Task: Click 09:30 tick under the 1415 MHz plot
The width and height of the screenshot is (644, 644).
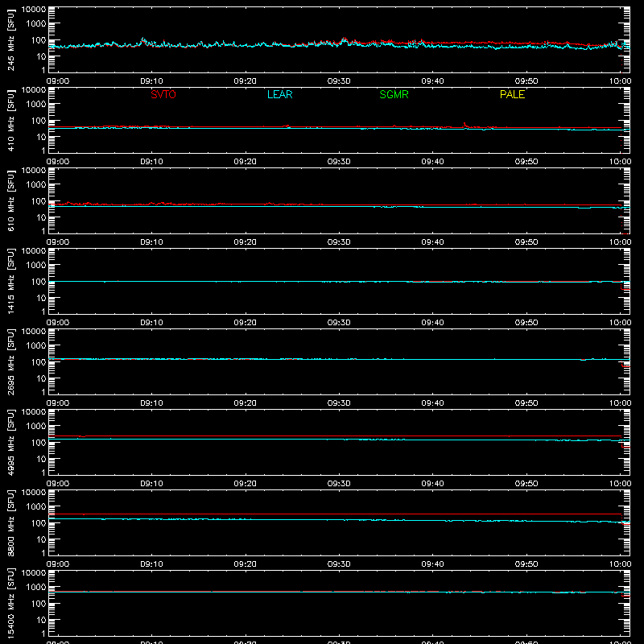Action: click(339, 323)
